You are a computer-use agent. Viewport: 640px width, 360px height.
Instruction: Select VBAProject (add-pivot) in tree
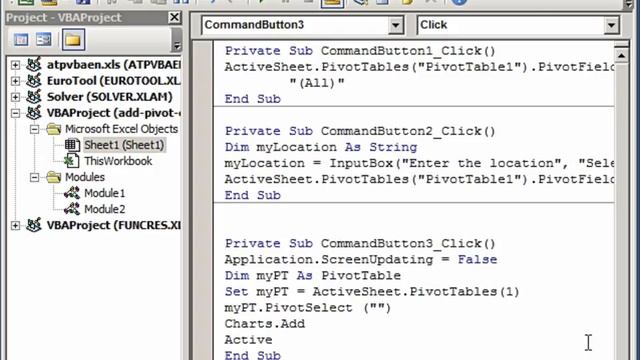(113, 113)
